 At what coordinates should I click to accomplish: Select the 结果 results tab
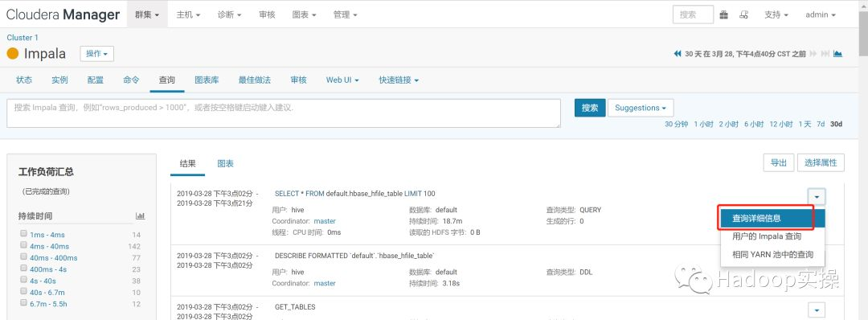point(187,163)
